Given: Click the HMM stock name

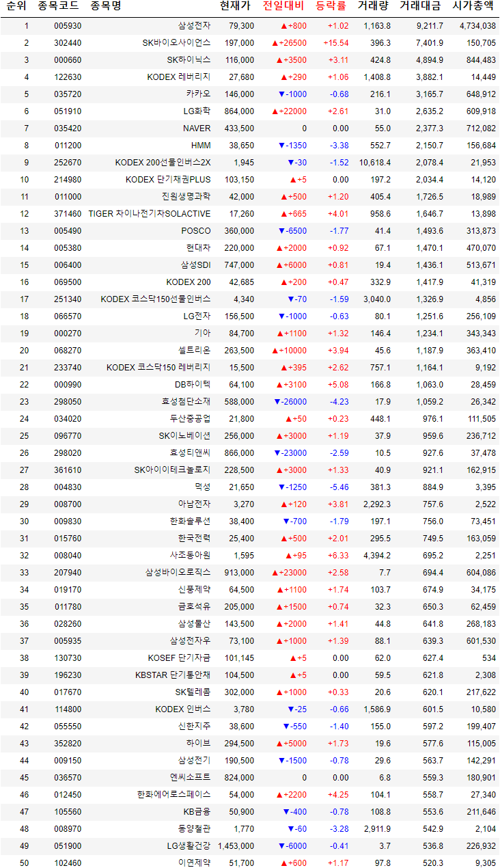Looking at the screenshot, I should click(x=202, y=146).
